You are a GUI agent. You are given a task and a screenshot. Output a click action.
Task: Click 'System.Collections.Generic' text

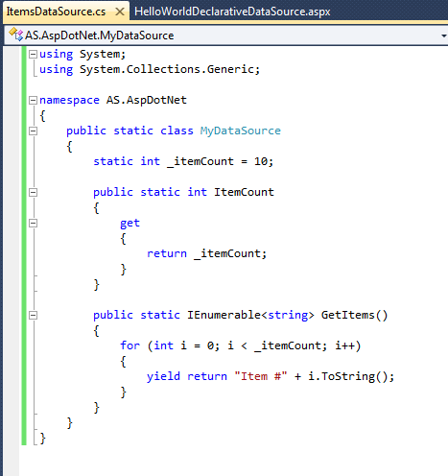[x=167, y=69]
